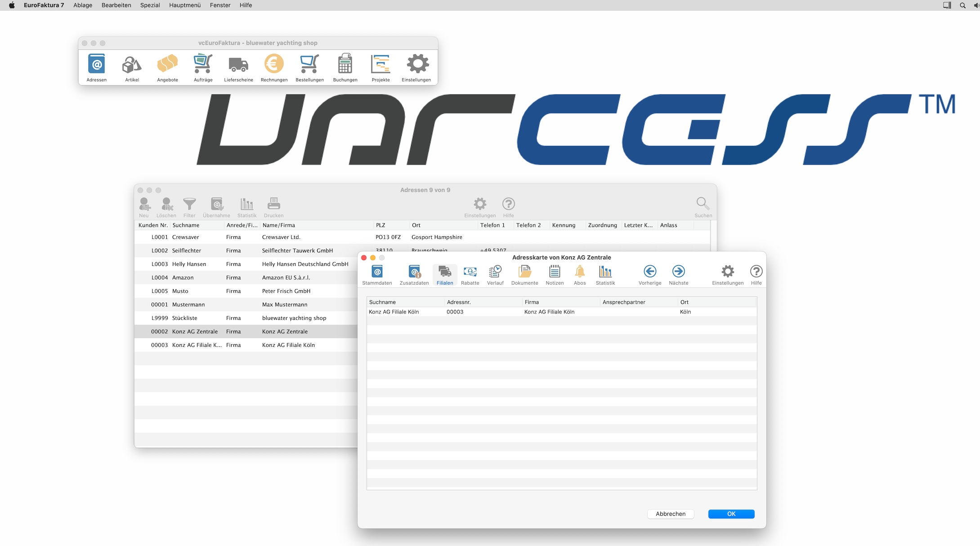Open the Abos bell icon
Screen dimensions: 980x546
tap(580, 275)
